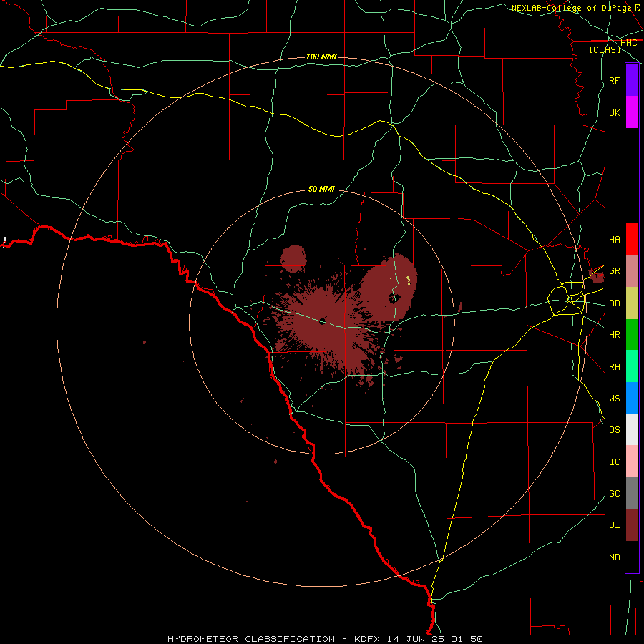Click the small black radar site dot
644x644 pixels.
coord(323,321)
